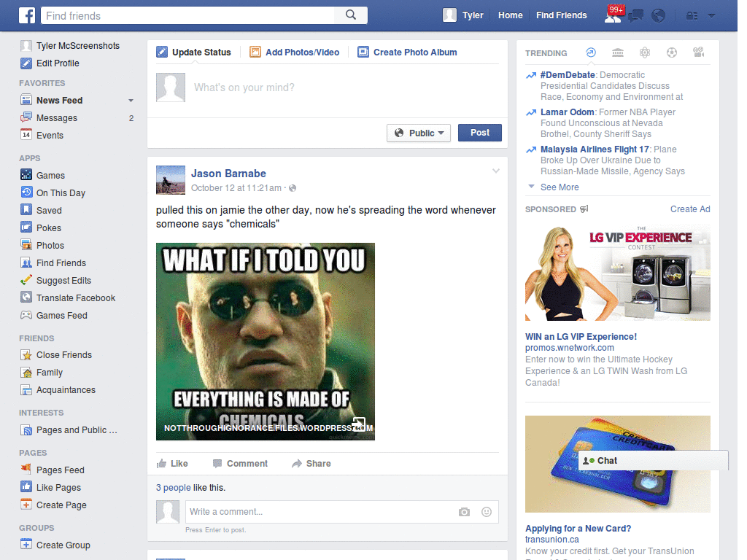Click the Write a comment field
This screenshot has height=560, width=747.
[320, 512]
